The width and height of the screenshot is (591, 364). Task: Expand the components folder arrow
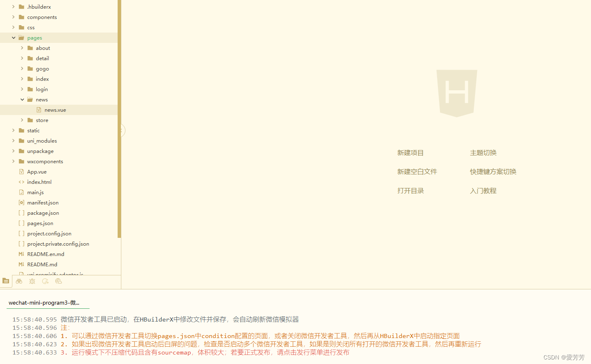click(13, 17)
